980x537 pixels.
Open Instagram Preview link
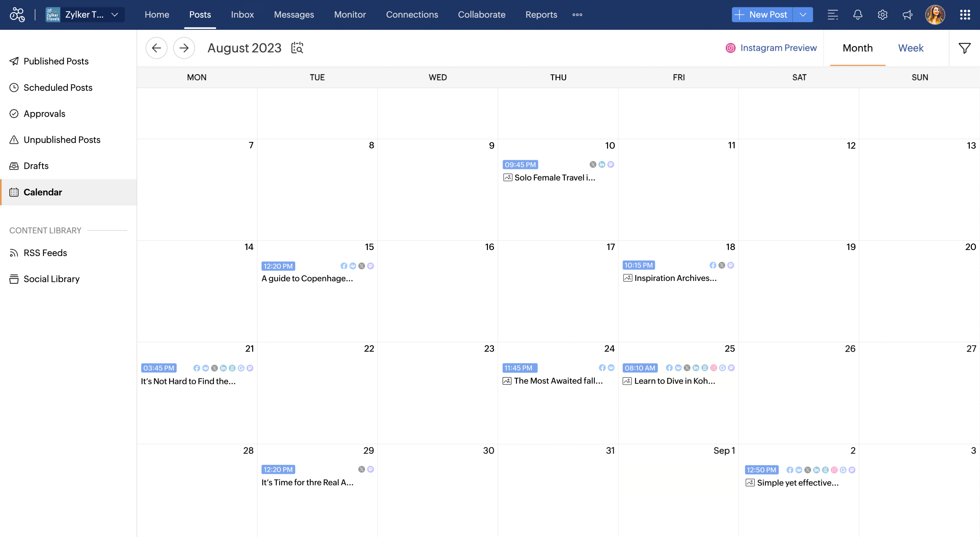[x=778, y=48]
